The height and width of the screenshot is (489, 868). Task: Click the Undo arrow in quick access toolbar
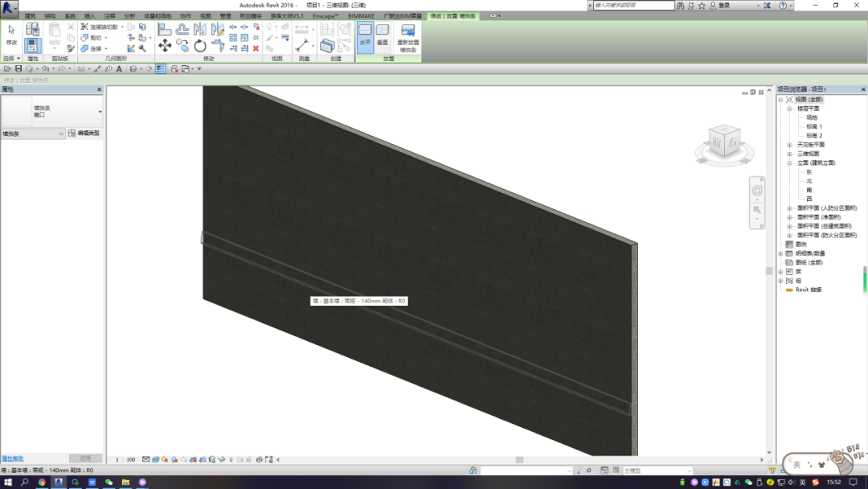coord(45,69)
